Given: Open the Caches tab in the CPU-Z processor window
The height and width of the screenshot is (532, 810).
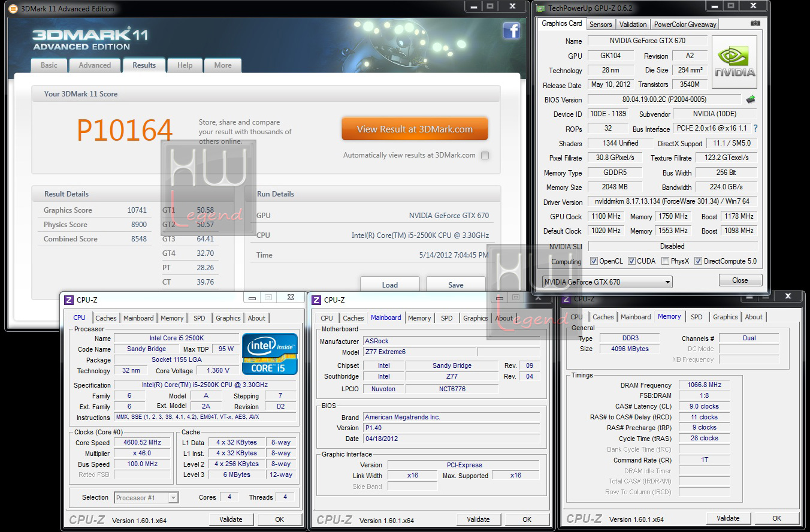Looking at the screenshot, I should coord(106,318).
